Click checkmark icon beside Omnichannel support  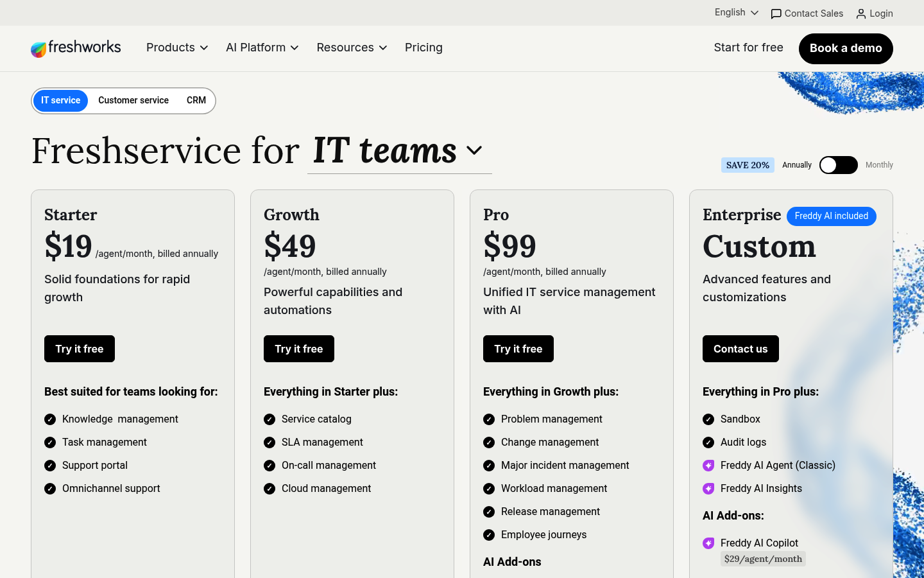(x=50, y=489)
